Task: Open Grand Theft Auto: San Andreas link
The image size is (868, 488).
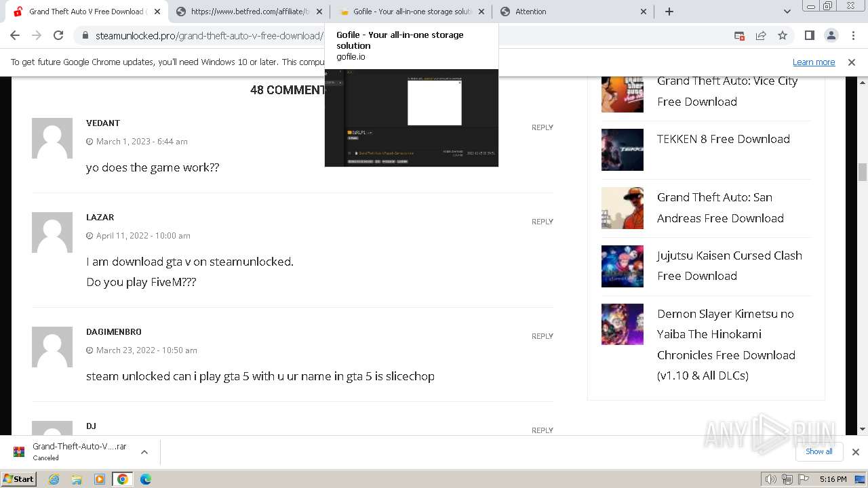Action: 720,207
